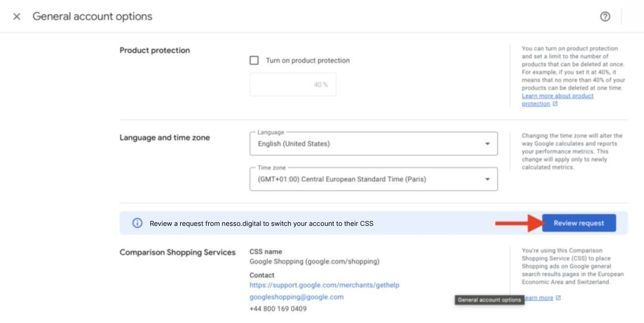Viewport: 644px width, 323px height.
Task: Open the Language dropdown
Action: tap(373, 144)
